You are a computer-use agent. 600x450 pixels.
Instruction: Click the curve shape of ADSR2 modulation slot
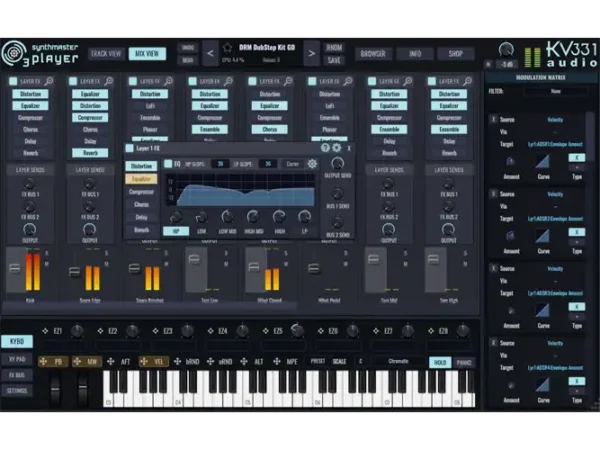[x=543, y=236]
